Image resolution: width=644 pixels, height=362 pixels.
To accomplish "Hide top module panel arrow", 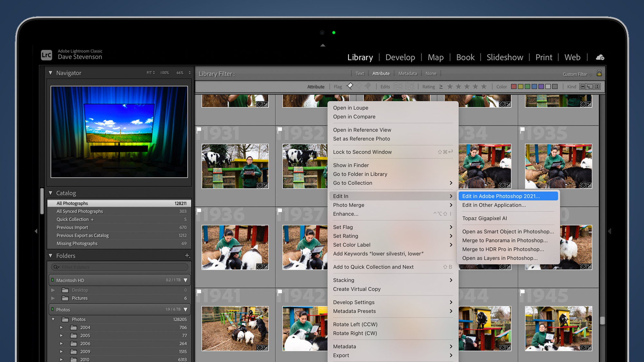I will point(323,45).
